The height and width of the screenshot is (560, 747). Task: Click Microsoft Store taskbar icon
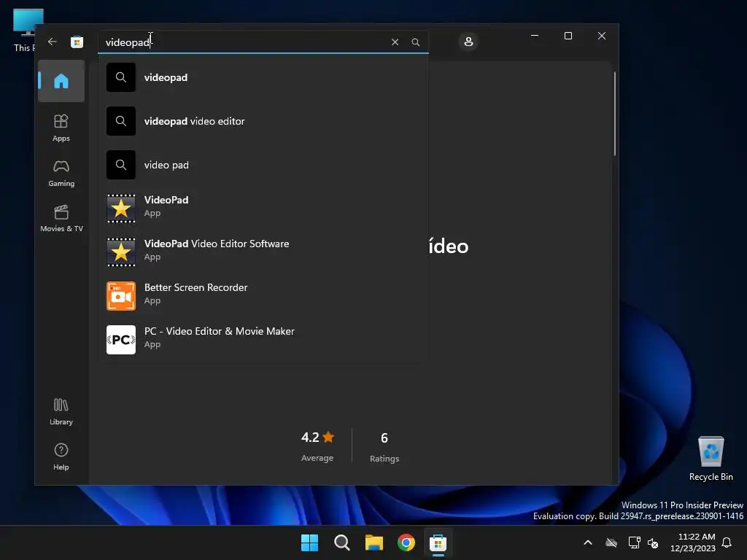pyautogui.click(x=438, y=542)
